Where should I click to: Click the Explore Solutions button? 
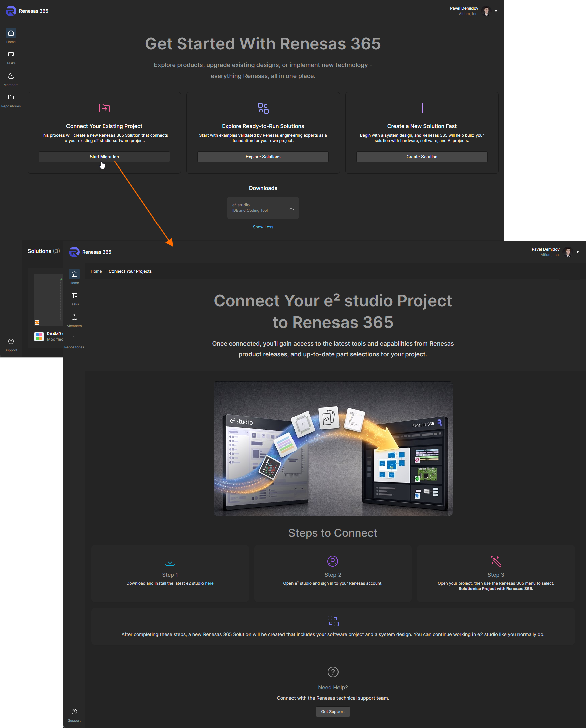tap(263, 157)
